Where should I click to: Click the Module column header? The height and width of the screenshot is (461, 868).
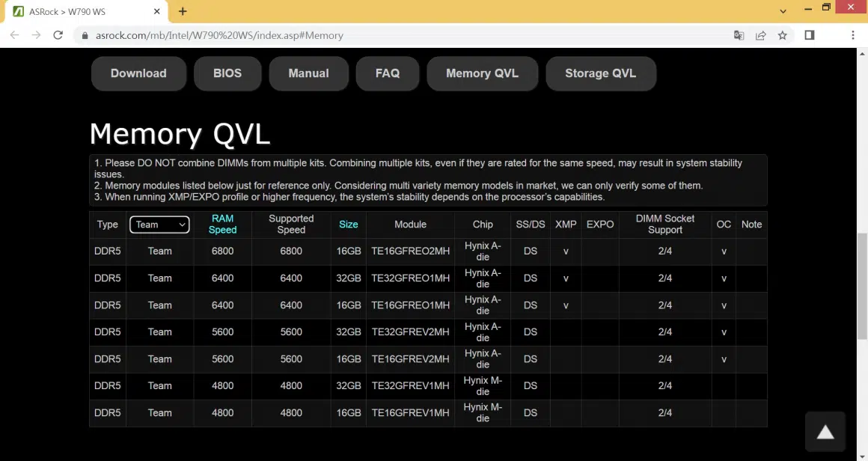point(410,224)
